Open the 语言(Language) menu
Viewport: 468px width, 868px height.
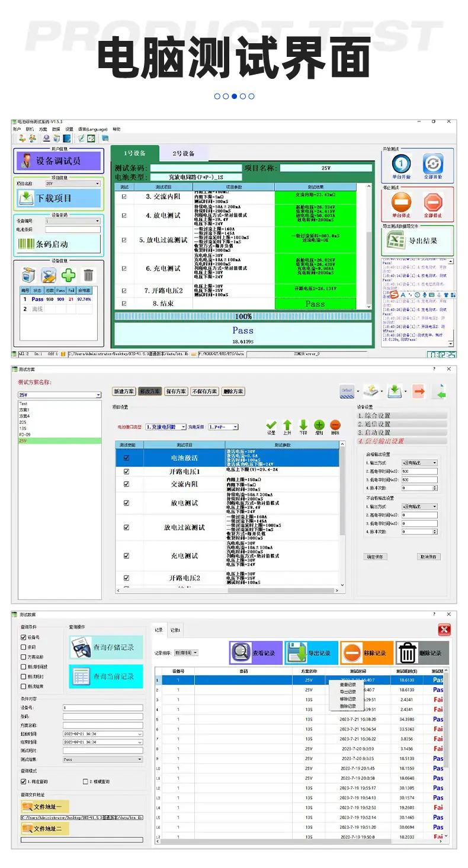click(93, 129)
